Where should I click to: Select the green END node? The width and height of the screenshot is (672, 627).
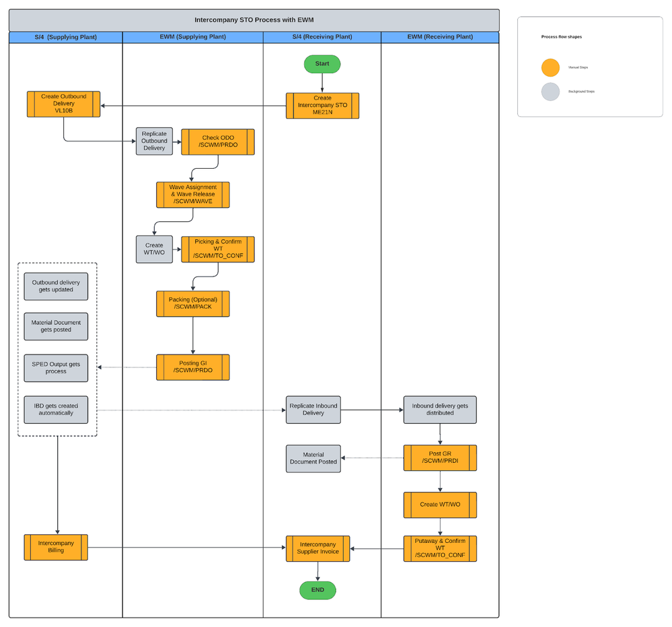[318, 590]
